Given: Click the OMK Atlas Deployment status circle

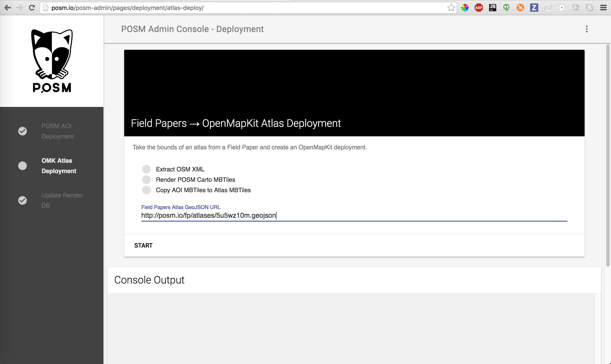Looking at the screenshot, I should 23,166.
